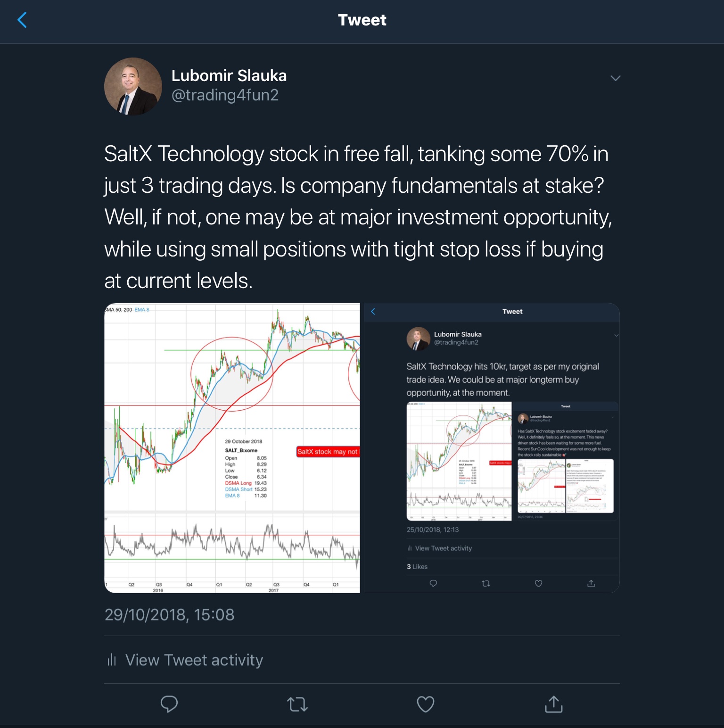Open the @trading4fun2 profile handle
Viewport: 724px width, 728px height.
point(225,95)
